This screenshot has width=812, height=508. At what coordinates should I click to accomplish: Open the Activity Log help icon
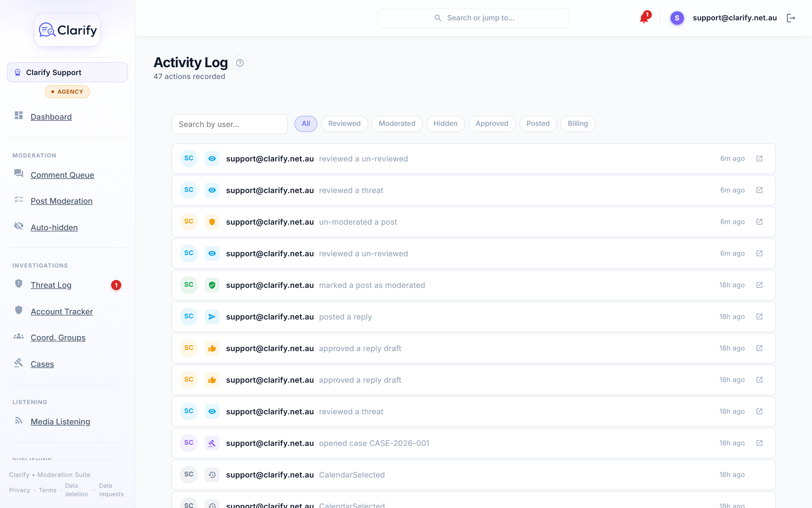coord(240,63)
